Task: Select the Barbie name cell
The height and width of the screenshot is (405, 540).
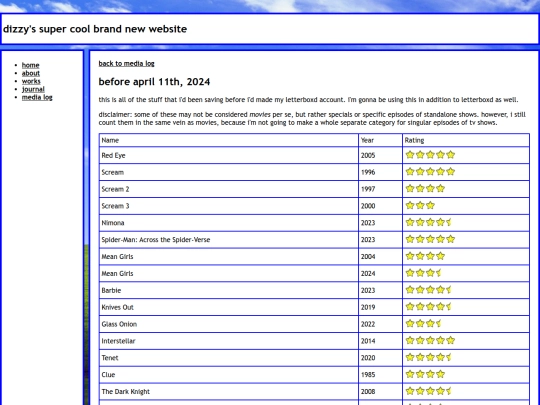Action: point(229,290)
